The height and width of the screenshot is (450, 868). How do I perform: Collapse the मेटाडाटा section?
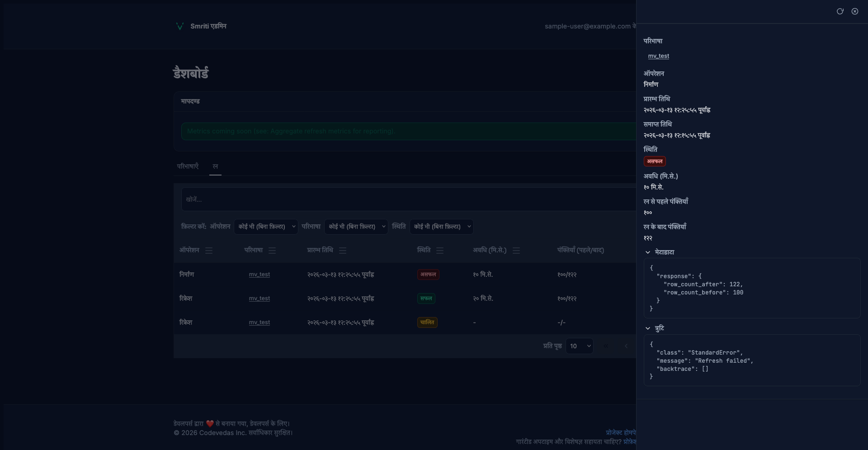click(648, 252)
